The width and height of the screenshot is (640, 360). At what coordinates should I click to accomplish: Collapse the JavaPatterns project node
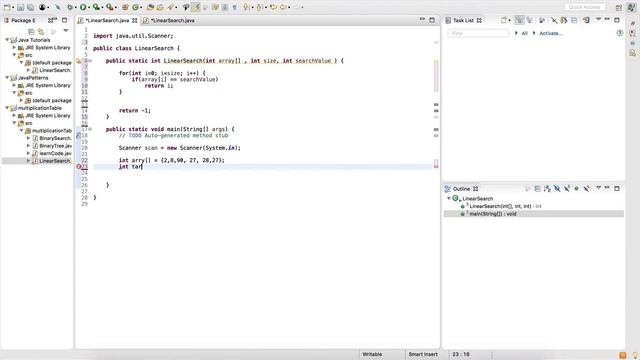tap(7, 78)
